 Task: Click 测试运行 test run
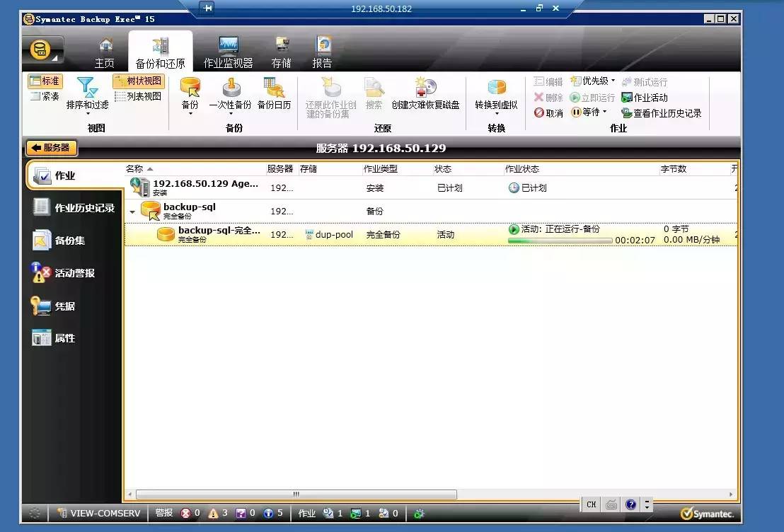tap(645, 82)
